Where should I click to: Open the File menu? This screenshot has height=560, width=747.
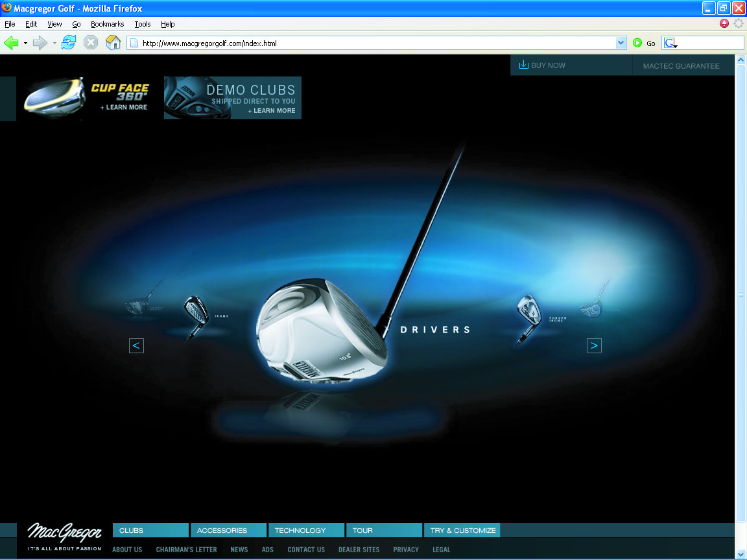click(10, 24)
